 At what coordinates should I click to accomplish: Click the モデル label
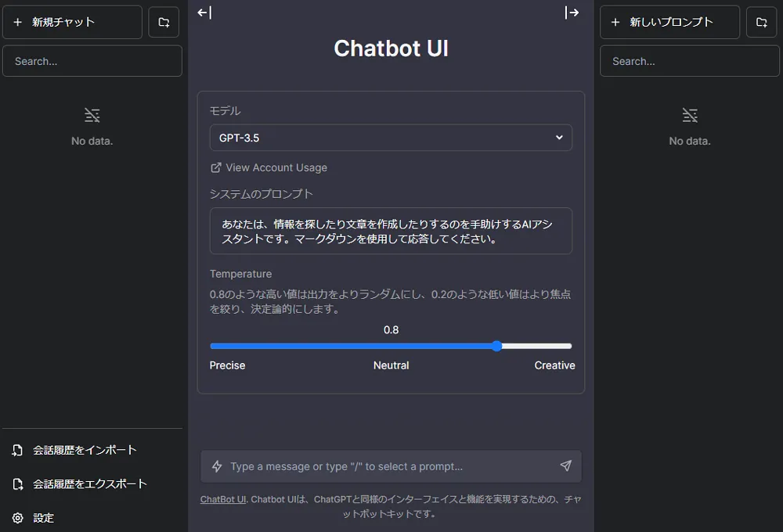[x=225, y=111]
